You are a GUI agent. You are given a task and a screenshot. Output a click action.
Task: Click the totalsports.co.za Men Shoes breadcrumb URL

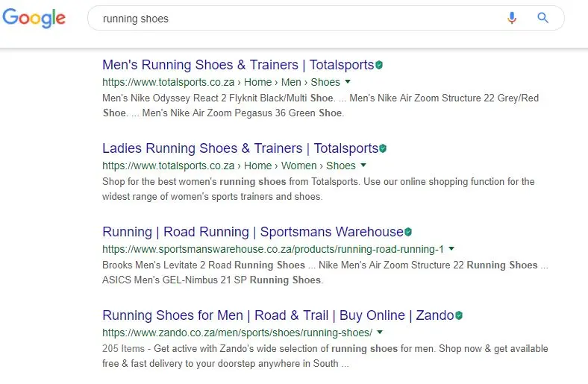221,82
